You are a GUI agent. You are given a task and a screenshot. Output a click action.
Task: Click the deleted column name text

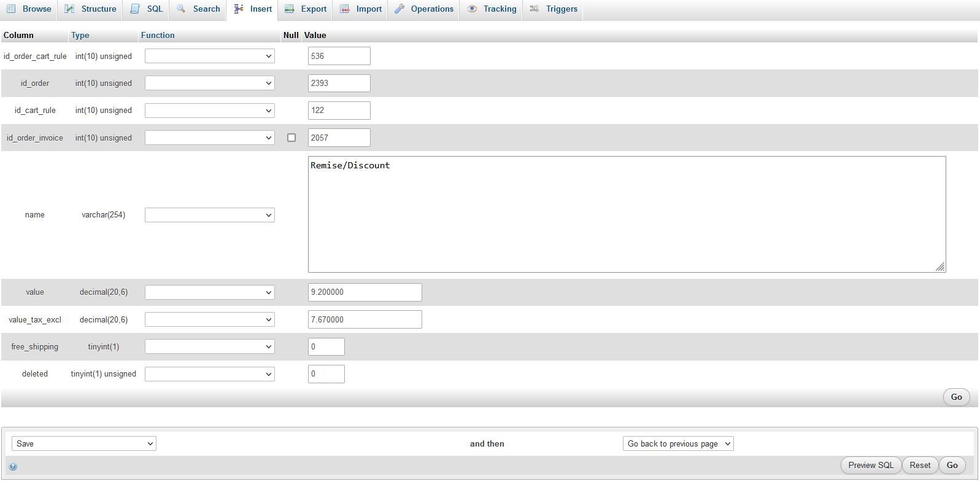pyautogui.click(x=35, y=374)
